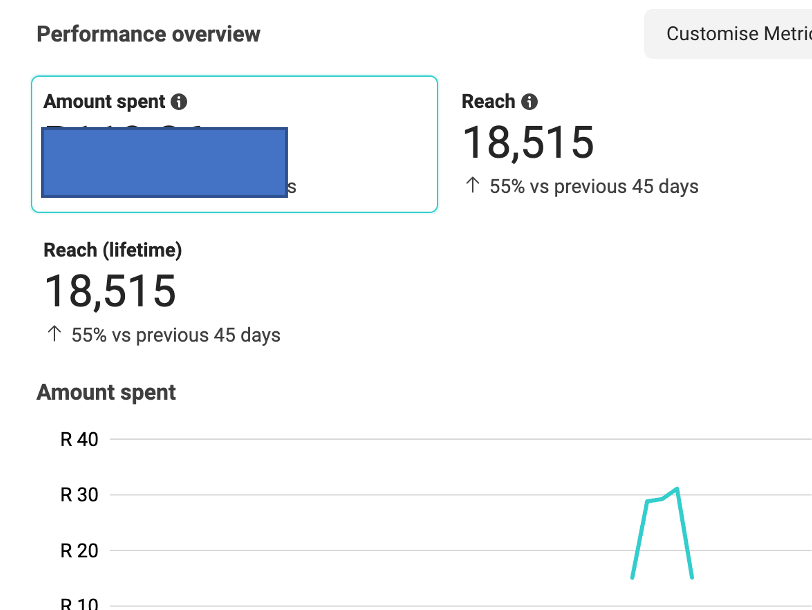Image resolution: width=812 pixels, height=610 pixels.
Task: Click the Amount spent chart title
Action: [x=106, y=392]
